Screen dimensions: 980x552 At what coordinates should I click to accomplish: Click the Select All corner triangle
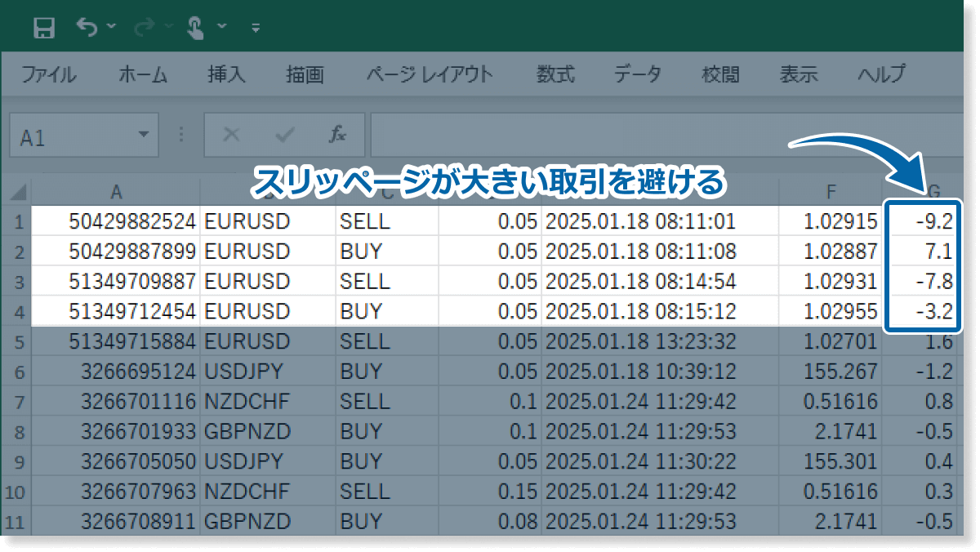(17, 193)
